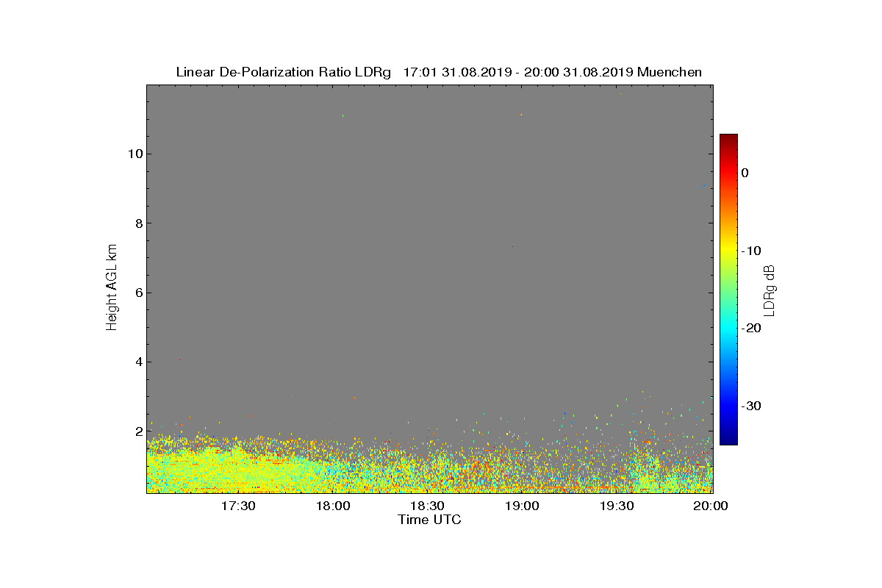Click the colorbar label '-20'
The height and width of the screenshot is (588, 882).
751,328
